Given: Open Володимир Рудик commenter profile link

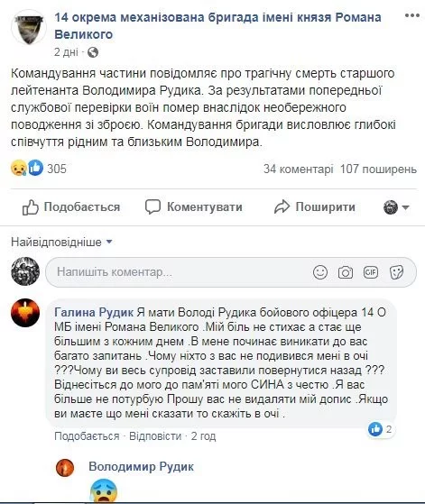Looking at the screenshot, I should [x=142, y=467].
